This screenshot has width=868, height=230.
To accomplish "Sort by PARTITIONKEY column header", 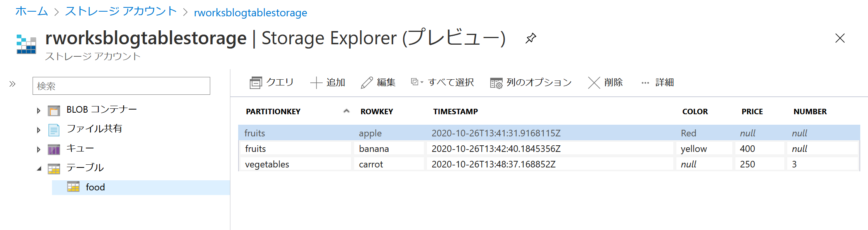I will 273,112.
